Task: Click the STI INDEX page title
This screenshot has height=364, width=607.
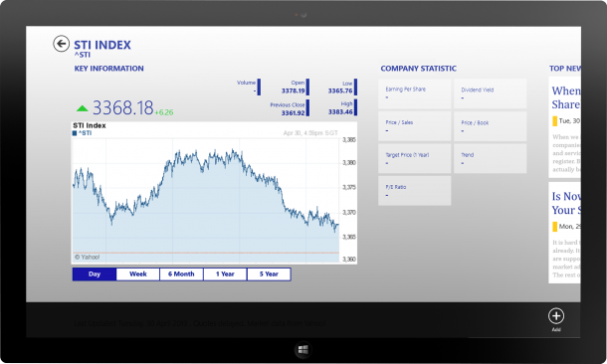Action: 102,45
